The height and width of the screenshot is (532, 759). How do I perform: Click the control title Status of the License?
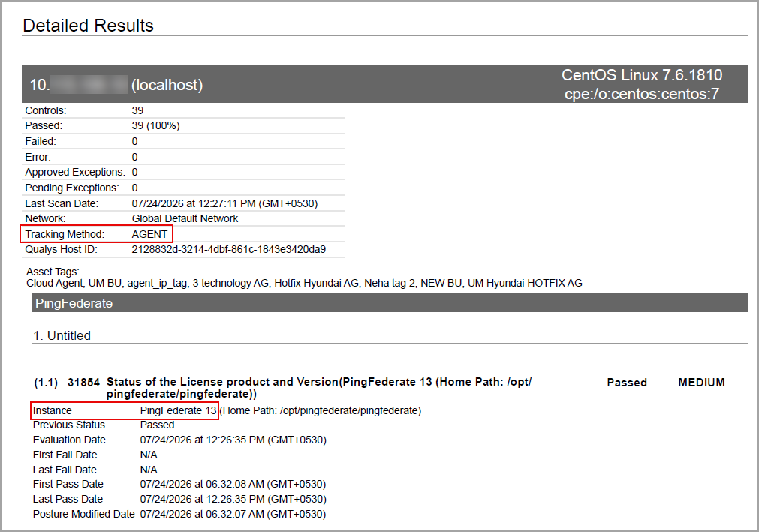(319, 388)
